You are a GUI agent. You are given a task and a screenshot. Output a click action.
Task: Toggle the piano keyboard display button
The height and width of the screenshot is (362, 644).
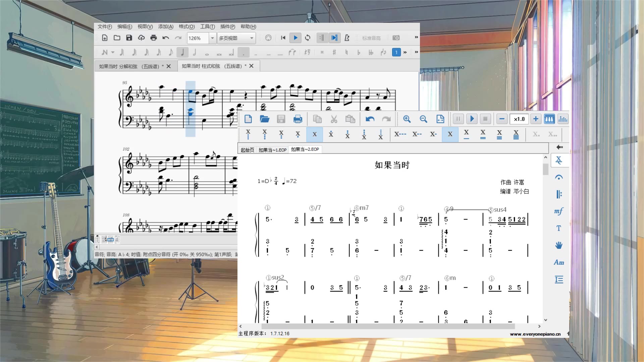(x=549, y=119)
